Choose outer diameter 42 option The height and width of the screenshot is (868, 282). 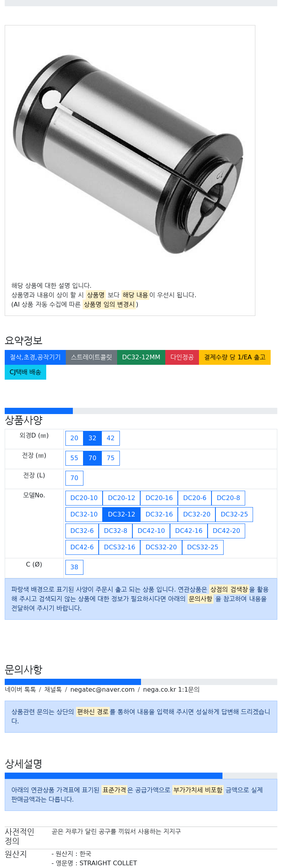tap(111, 438)
